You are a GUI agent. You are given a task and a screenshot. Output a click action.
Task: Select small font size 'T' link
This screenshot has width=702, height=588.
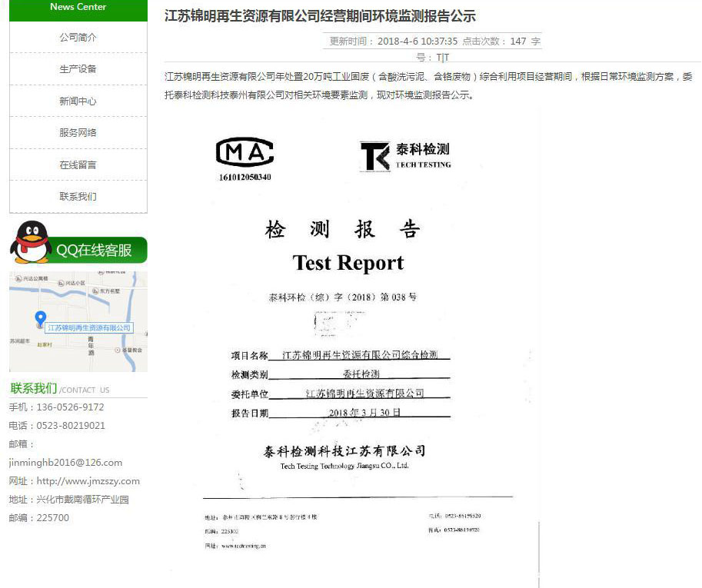coord(447,58)
